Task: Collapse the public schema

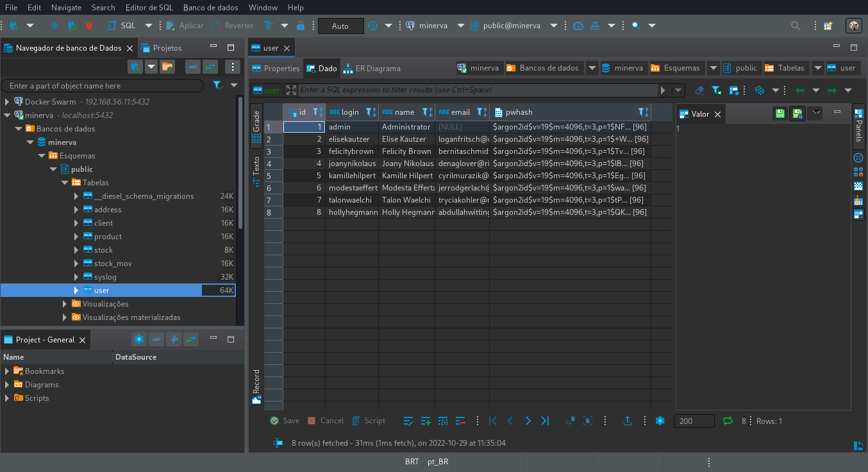Action: (x=54, y=169)
